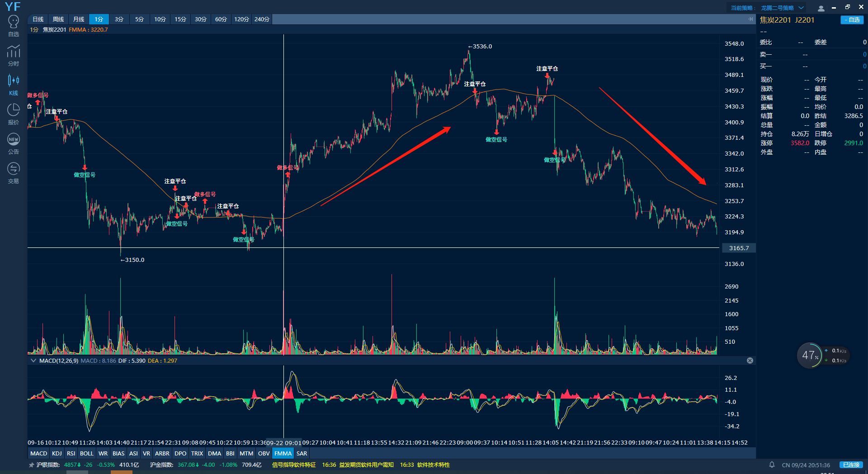Switch to 分时 time-sharing chart icon
The image size is (868, 474).
click(14, 55)
